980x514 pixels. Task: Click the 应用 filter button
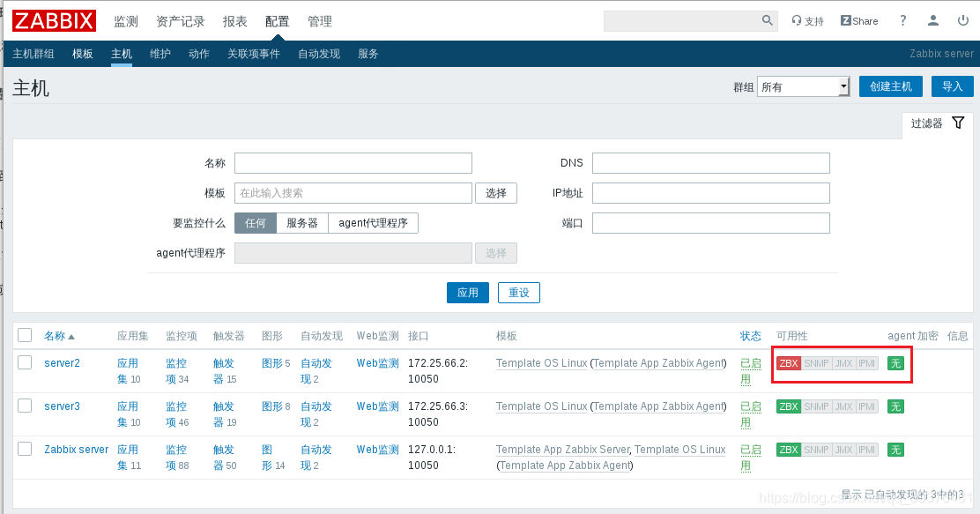point(467,293)
